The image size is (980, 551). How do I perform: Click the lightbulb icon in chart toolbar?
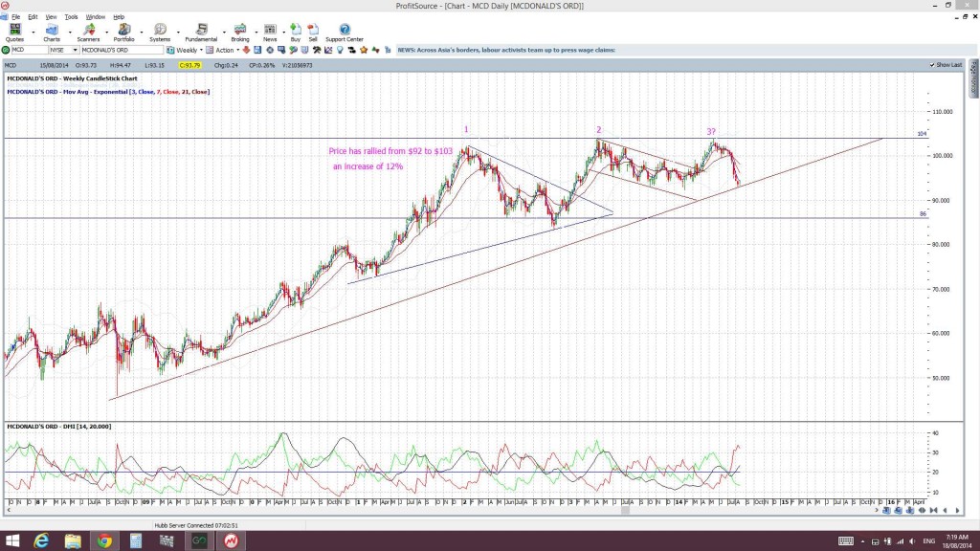pos(340,50)
